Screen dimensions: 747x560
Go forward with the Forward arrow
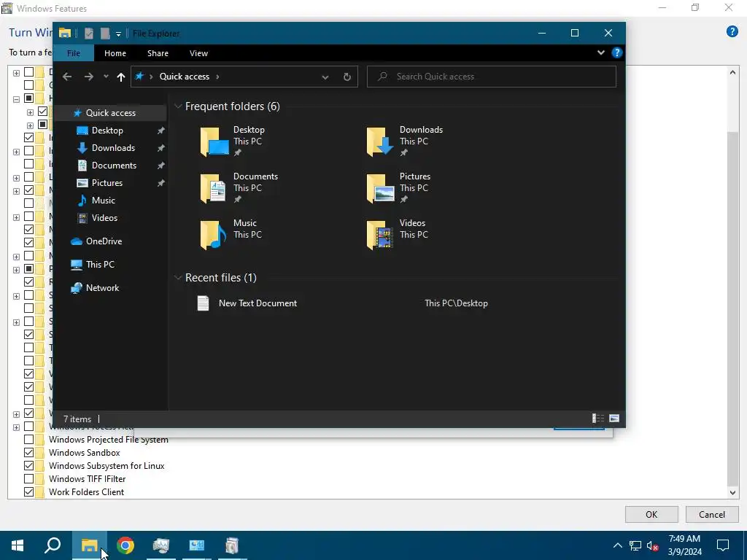pyautogui.click(x=88, y=77)
